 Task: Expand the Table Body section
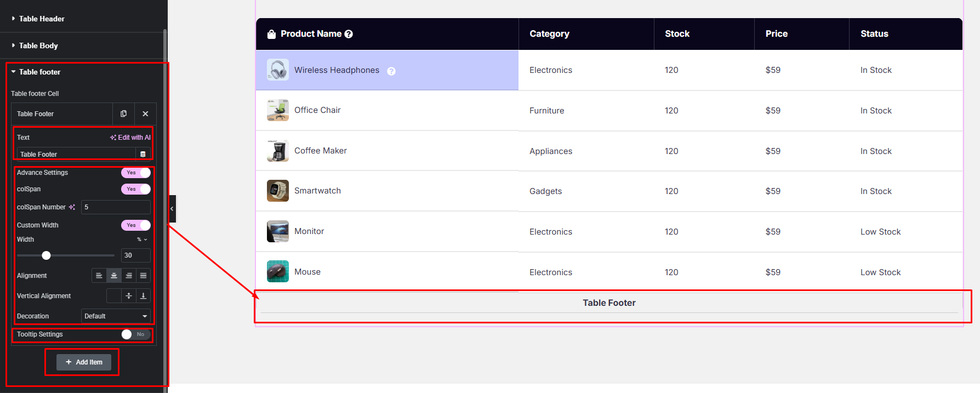click(38, 45)
